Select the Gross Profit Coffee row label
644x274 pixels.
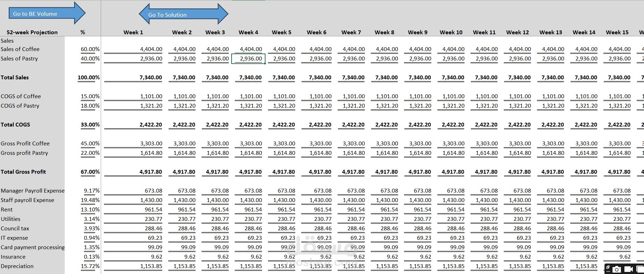[25, 143]
